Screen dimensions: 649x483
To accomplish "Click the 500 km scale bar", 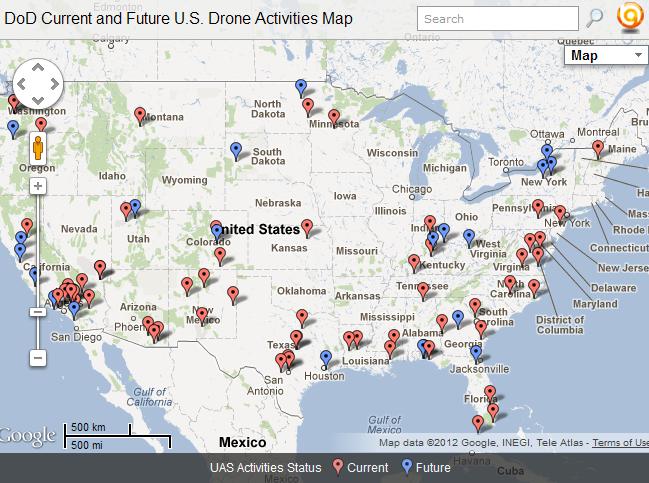I will [x=97, y=429].
